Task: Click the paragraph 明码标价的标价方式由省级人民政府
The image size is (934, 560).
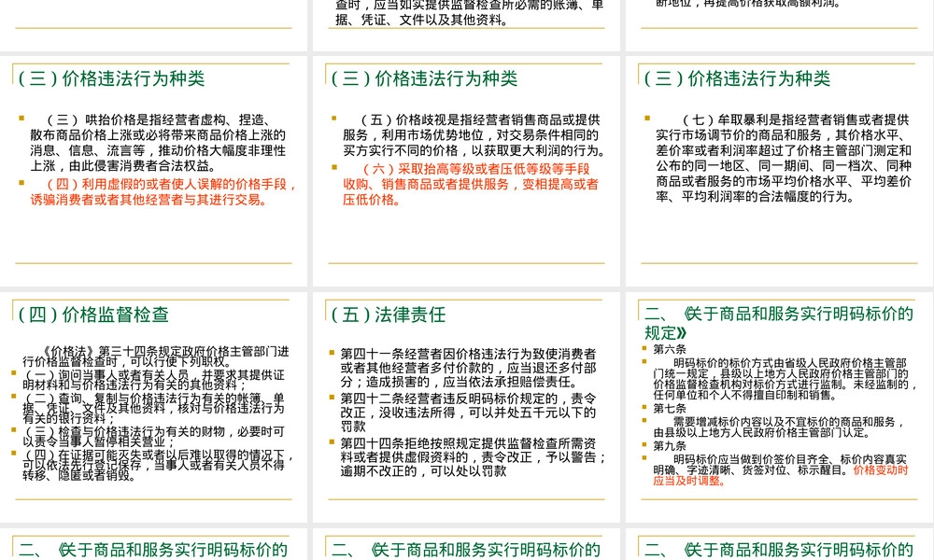Action: [785, 379]
